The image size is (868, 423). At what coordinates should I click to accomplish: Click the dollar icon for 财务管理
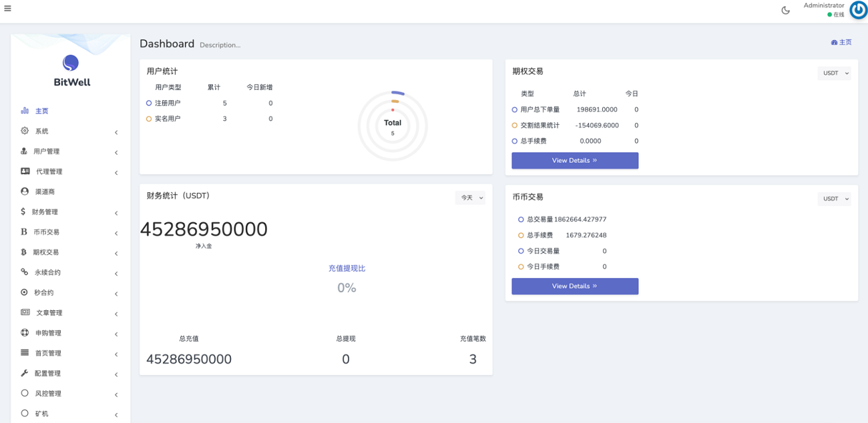[x=23, y=211]
